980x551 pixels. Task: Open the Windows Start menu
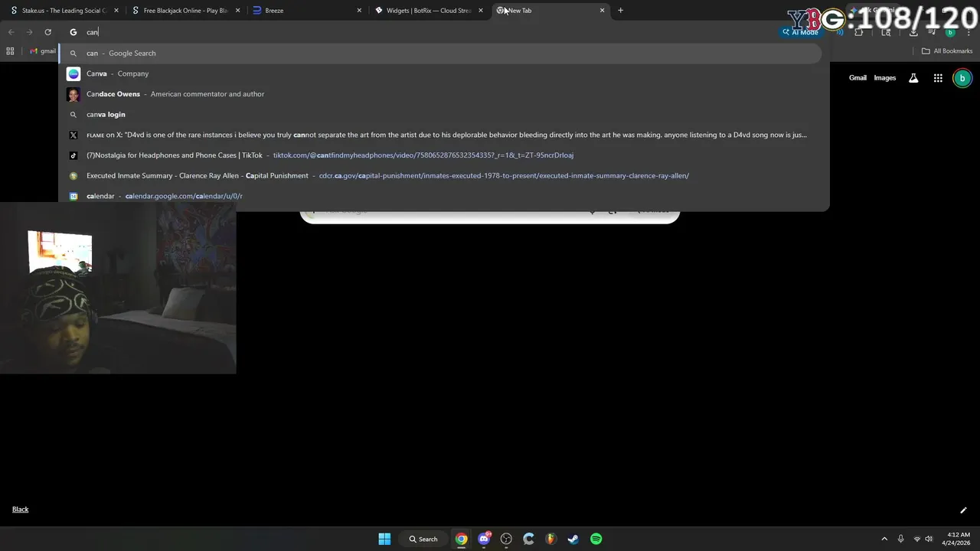click(384, 539)
